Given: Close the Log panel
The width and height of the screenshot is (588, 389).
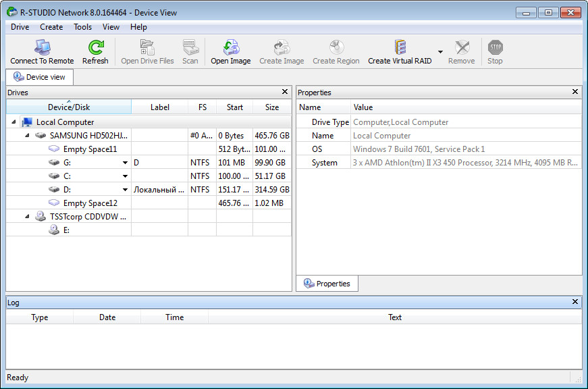Looking at the screenshot, I should 574,302.
